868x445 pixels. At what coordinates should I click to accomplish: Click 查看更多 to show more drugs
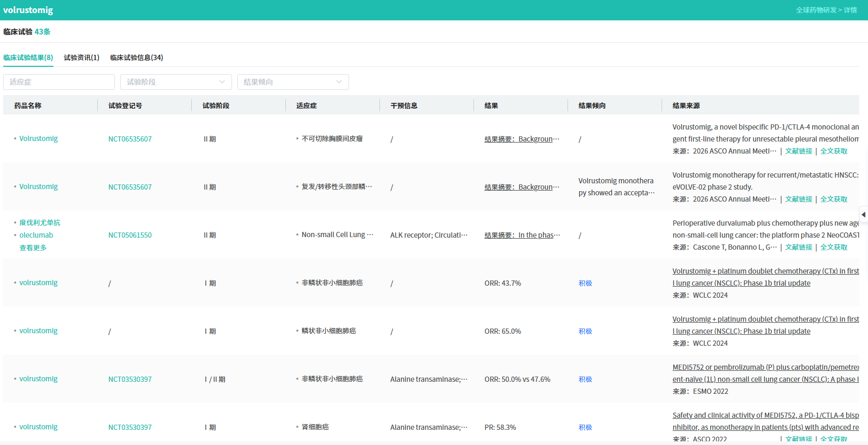coord(33,248)
